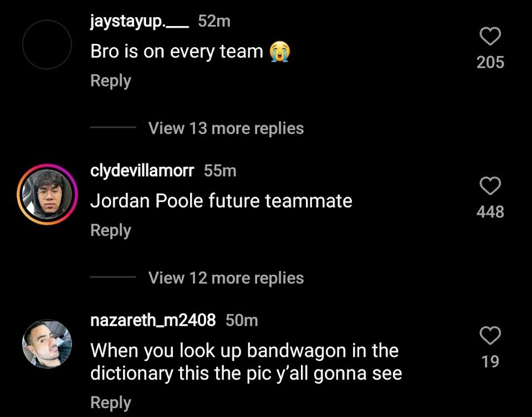View the 205 likes count

pyautogui.click(x=490, y=63)
